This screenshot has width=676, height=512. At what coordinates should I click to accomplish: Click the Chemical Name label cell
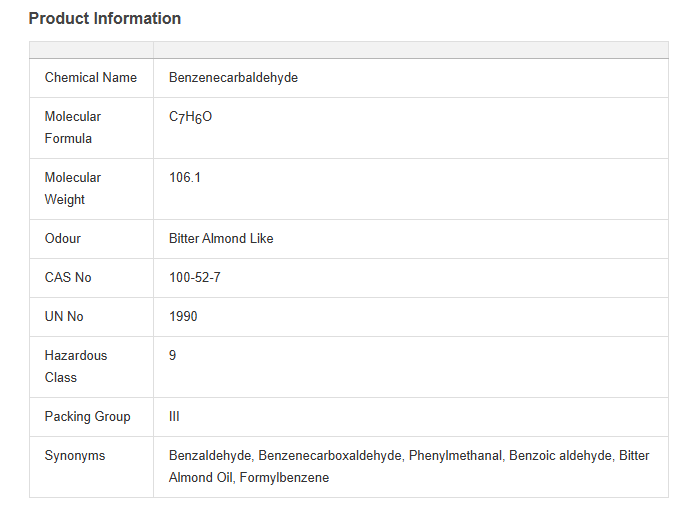coord(91,78)
